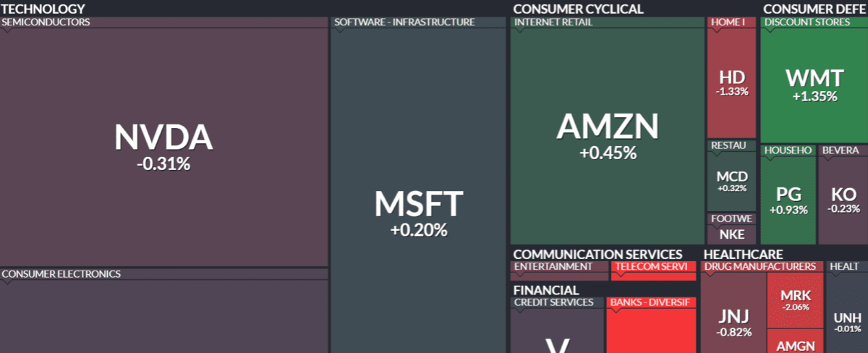The height and width of the screenshot is (353, 868).
Task: Click the MCD restaurants tile
Action: (731, 181)
